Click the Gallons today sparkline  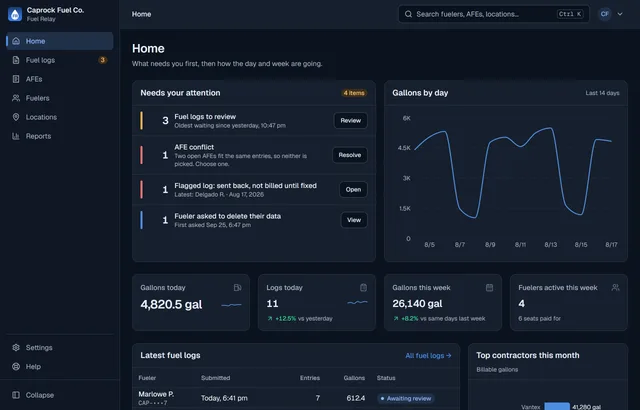point(231,305)
